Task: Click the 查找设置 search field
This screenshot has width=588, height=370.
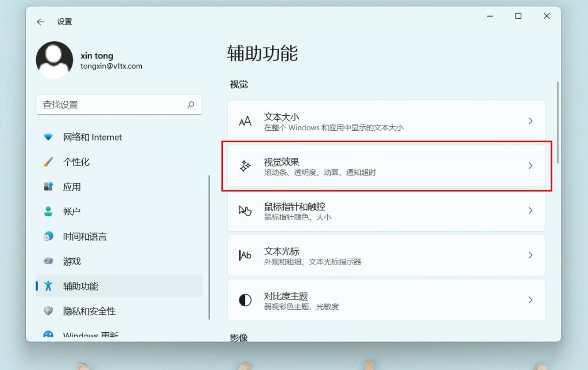Action: 112,104
